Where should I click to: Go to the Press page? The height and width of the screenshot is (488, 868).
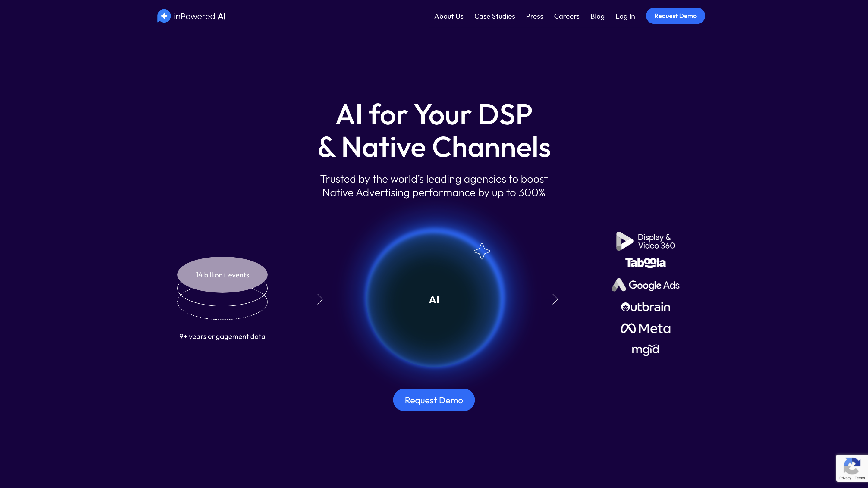(534, 16)
